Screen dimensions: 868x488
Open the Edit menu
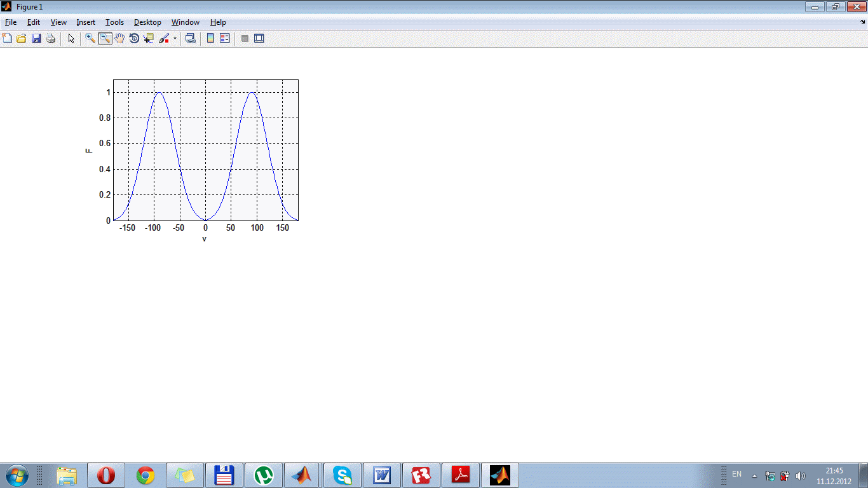[34, 22]
